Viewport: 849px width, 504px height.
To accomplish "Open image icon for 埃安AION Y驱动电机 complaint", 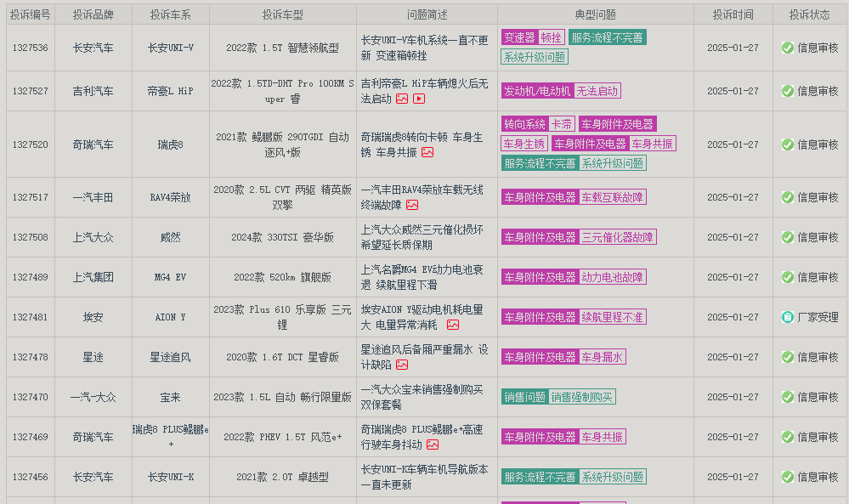I will click(x=453, y=325).
